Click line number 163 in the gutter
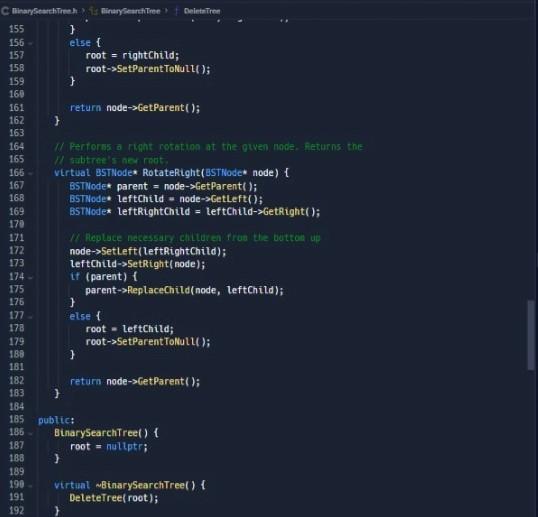 coord(16,133)
